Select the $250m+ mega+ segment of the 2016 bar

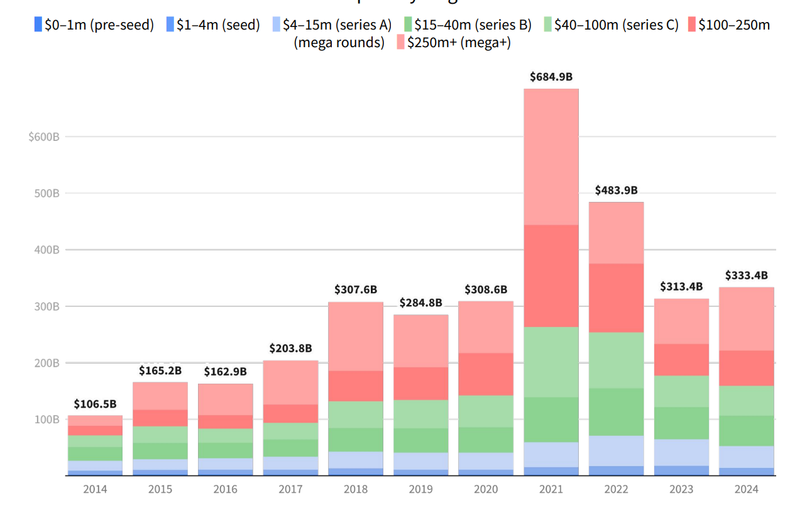tap(226, 399)
